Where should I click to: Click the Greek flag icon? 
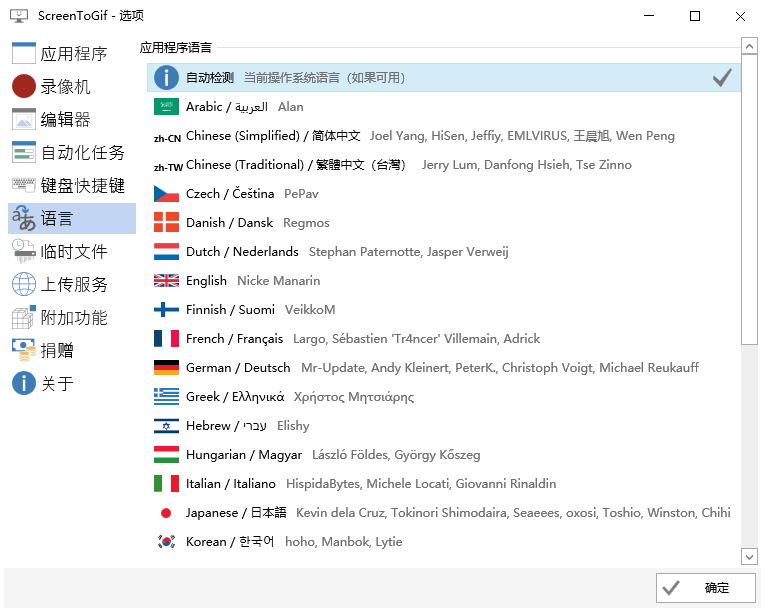[x=166, y=397]
